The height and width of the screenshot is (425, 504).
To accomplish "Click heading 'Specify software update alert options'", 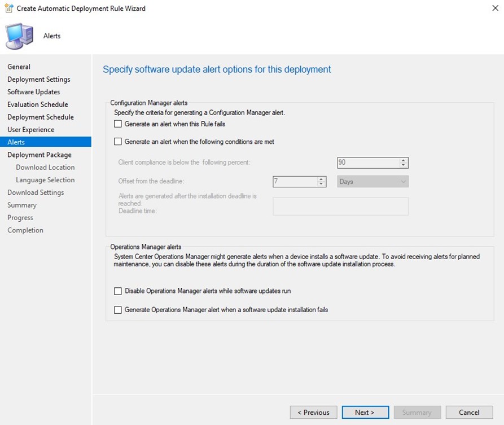I will 217,69.
